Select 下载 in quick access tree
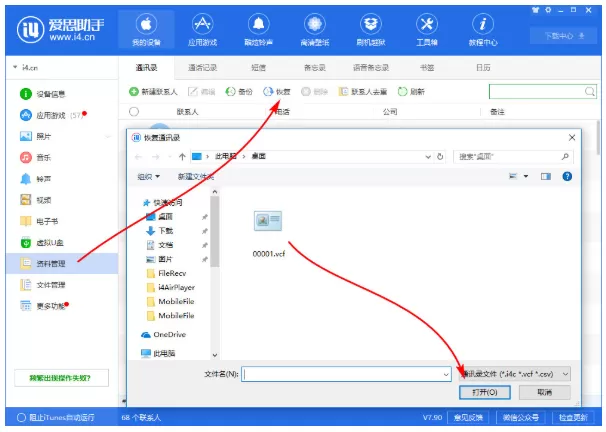 (160, 231)
